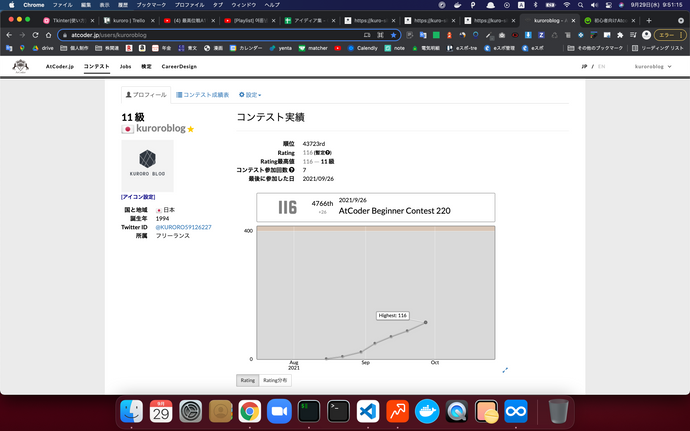Switch to the kuroro | Trello browser tab
690x431 pixels.
pyautogui.click(x=129, y=20)
